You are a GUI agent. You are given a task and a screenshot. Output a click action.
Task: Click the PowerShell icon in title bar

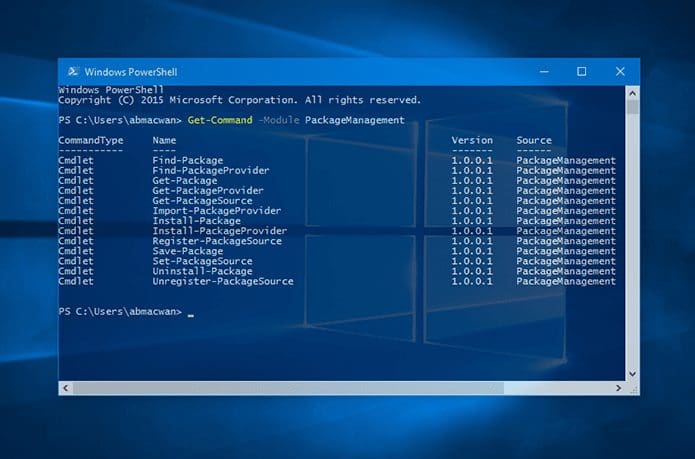coord(73,71)
